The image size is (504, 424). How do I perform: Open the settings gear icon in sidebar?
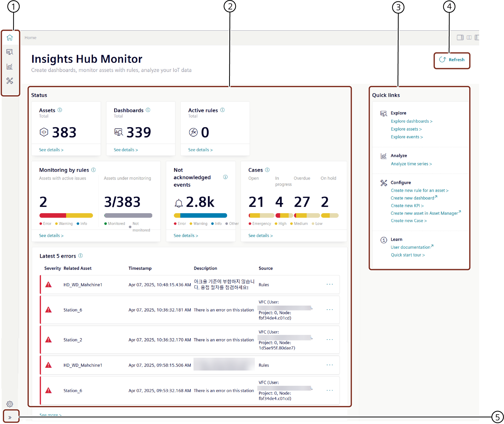tap(10, 404)
